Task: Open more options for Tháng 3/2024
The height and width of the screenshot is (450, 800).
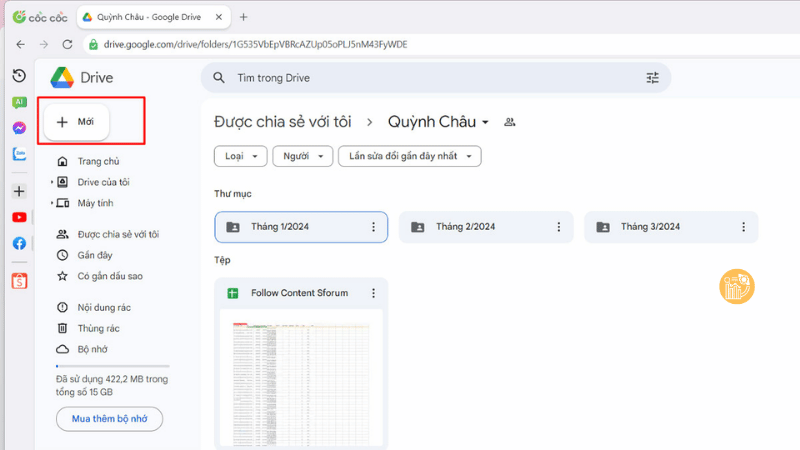Action: click(x=743, y=227)
